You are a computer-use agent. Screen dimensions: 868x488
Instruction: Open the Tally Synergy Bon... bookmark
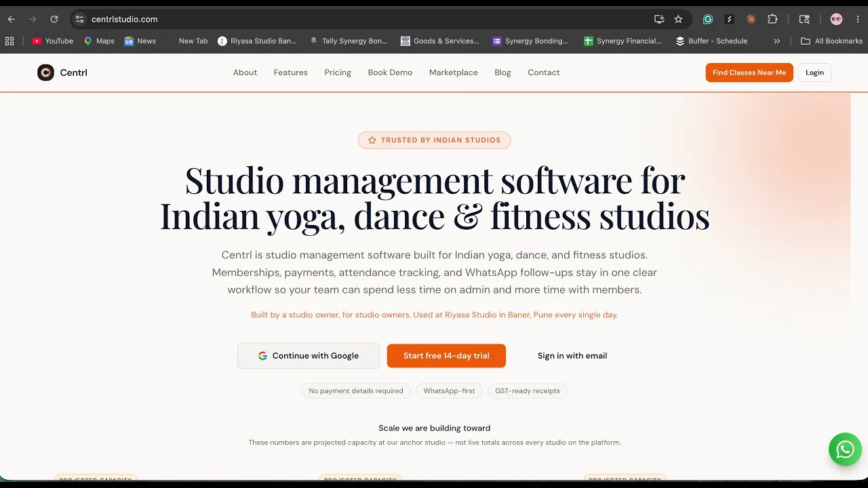[349, 41]
